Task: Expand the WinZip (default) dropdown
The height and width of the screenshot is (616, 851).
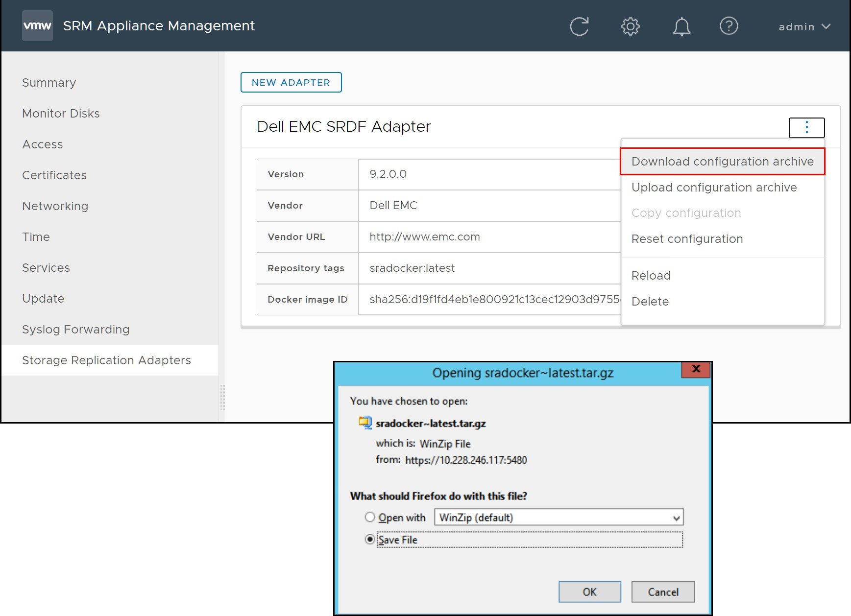Action: pyautogui.click(x=559, y=518)
